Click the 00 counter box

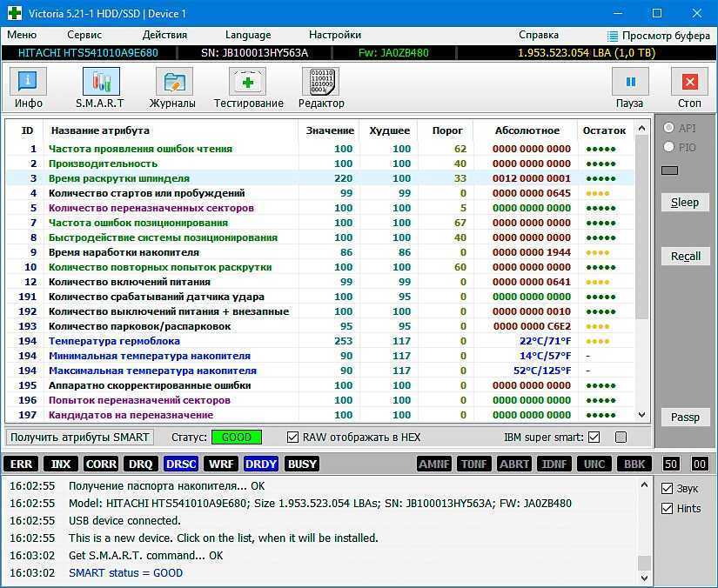(700, 464)
